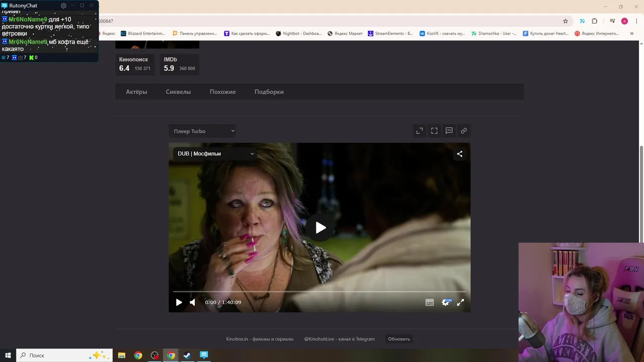The height and width of the screenshot is (362, 644).
Task: Bookmark this page with the star icon
Action: click(566, 21)
